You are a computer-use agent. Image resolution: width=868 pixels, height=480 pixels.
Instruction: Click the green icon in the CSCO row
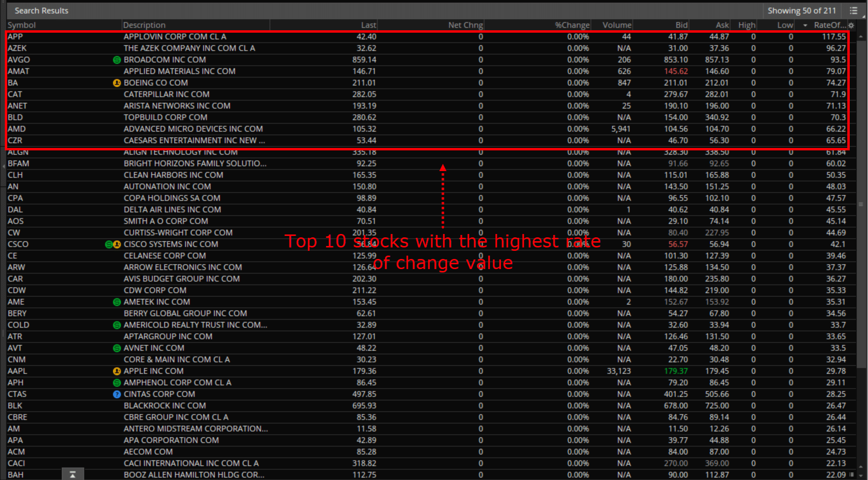tap(109, 245)
